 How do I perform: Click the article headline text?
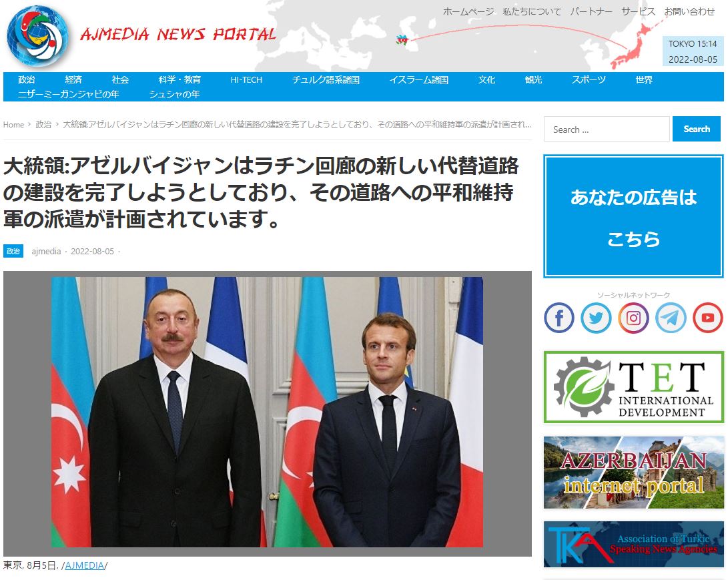260,192
